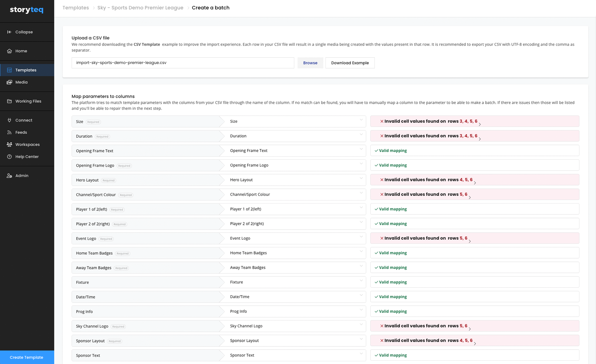Select the Admin icon
This screenshot has width=596, height=364.
coord(9,176)
